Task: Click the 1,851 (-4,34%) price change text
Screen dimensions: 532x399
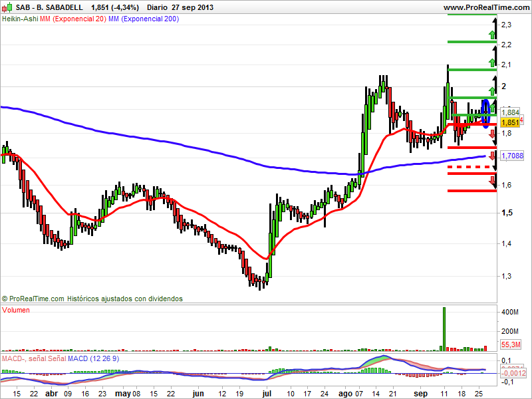Action: tap(115, 7)
